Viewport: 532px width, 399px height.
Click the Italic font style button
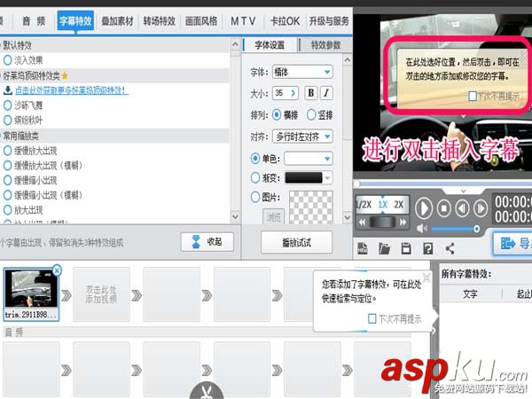click(326, 93)
